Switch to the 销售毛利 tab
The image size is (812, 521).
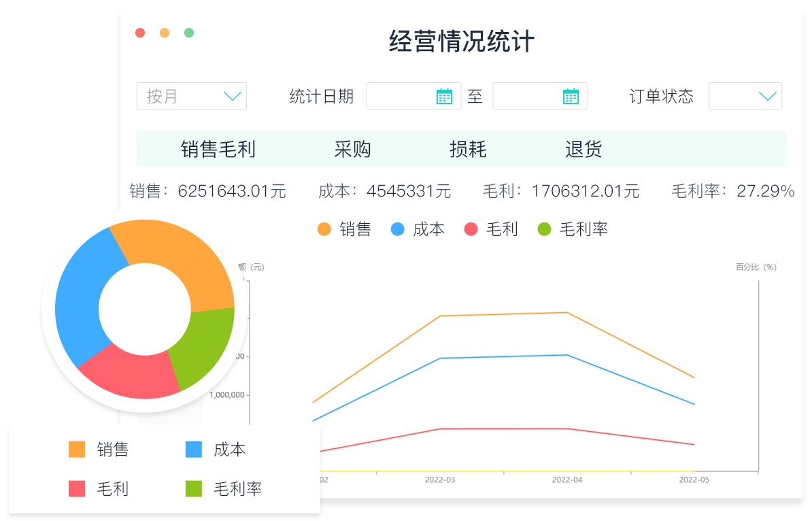218,150
